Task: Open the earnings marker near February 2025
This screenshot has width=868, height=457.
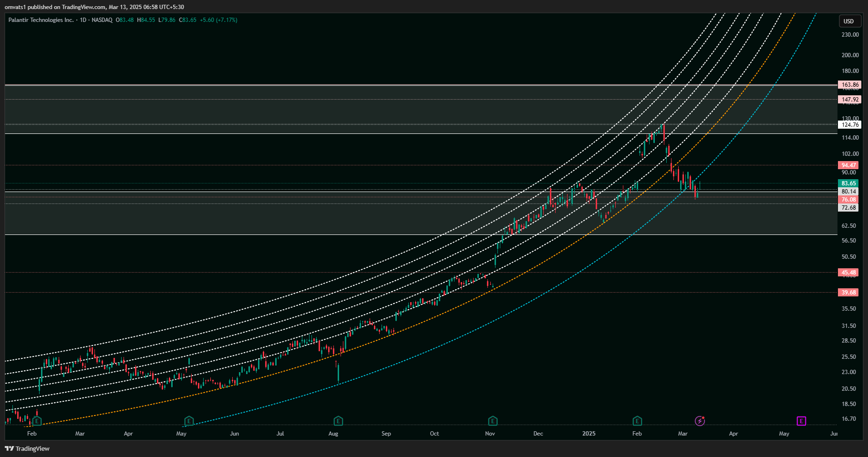Action: click(x=637, y=421)
